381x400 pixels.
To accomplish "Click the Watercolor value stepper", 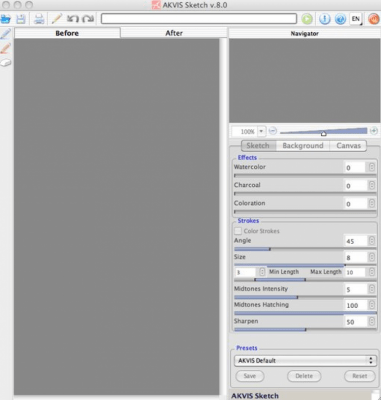I will pos(372,167).
